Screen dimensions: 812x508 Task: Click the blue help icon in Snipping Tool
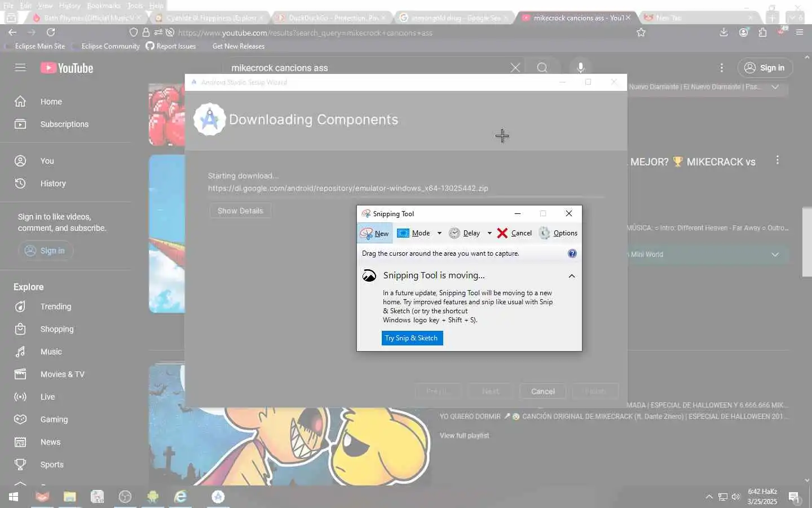tap(572, 253)
